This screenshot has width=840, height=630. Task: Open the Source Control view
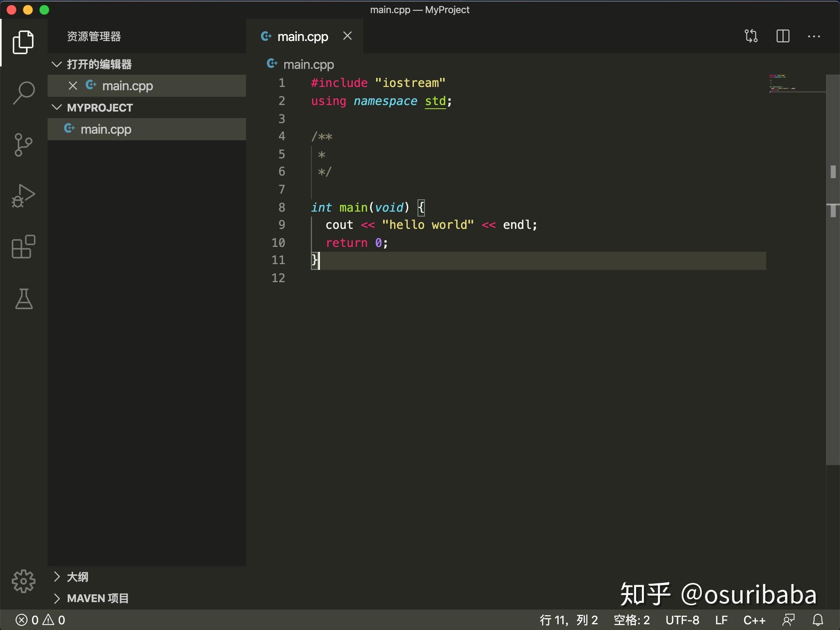point(23,145)
